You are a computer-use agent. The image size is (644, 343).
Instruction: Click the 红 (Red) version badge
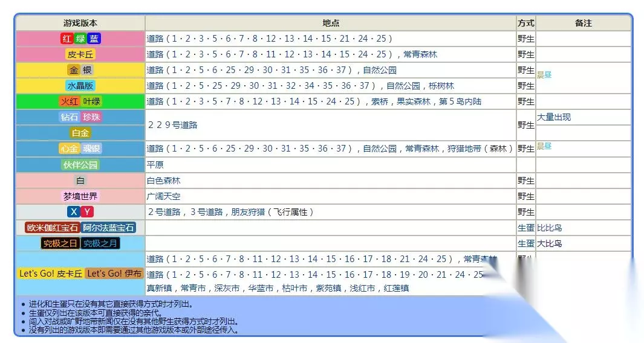point(67,39)
